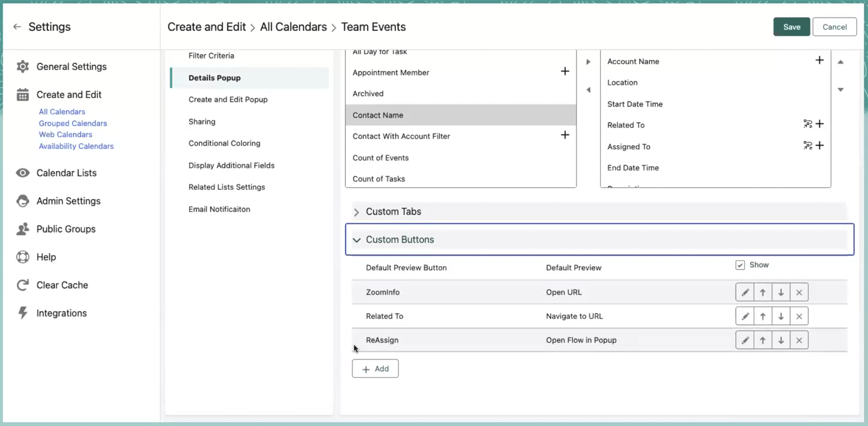Open the Filter Criteria tab
Viewport: 868px width, 426px height.
tap(211, 56)
